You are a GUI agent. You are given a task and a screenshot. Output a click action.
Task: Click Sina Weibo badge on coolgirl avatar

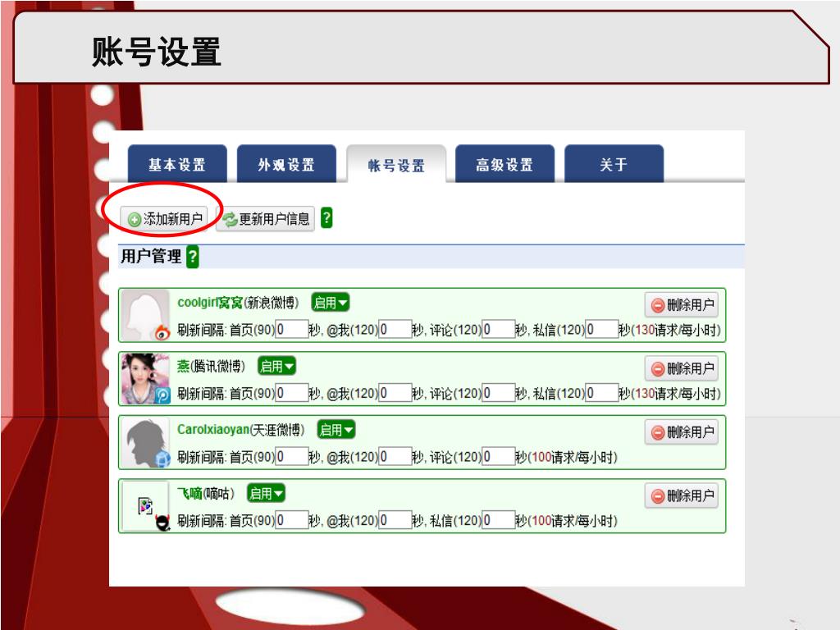[162, 333]
